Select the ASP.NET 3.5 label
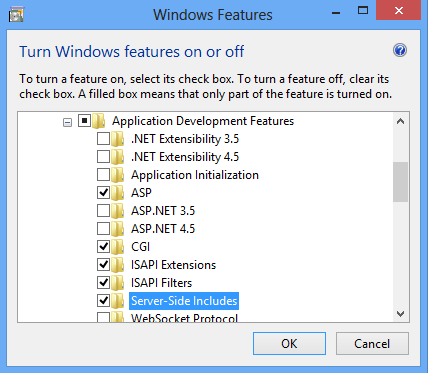Viewport: 428px width, 373px height. (163, 211)
